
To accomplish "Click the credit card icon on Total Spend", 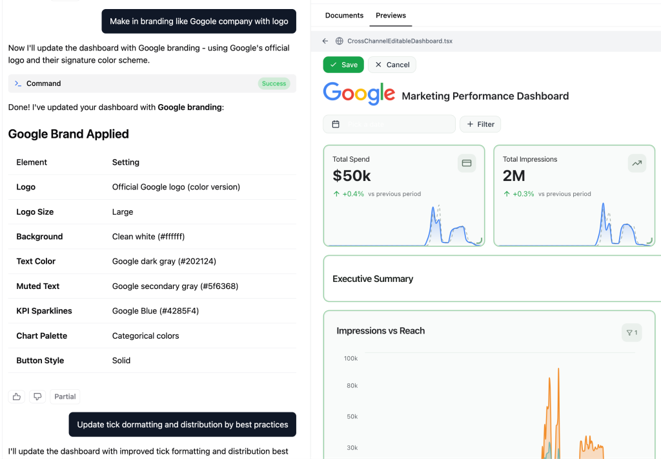I will tap(466, 163).
